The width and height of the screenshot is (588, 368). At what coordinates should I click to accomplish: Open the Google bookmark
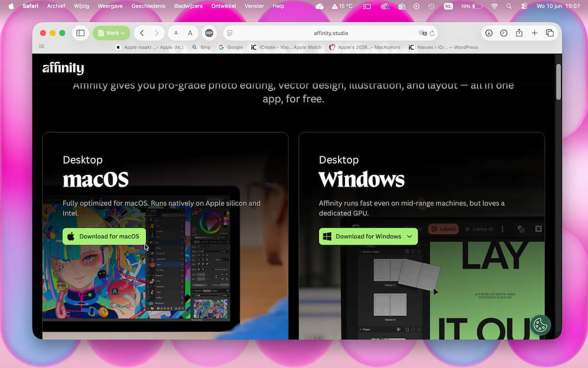coord(231,47)
